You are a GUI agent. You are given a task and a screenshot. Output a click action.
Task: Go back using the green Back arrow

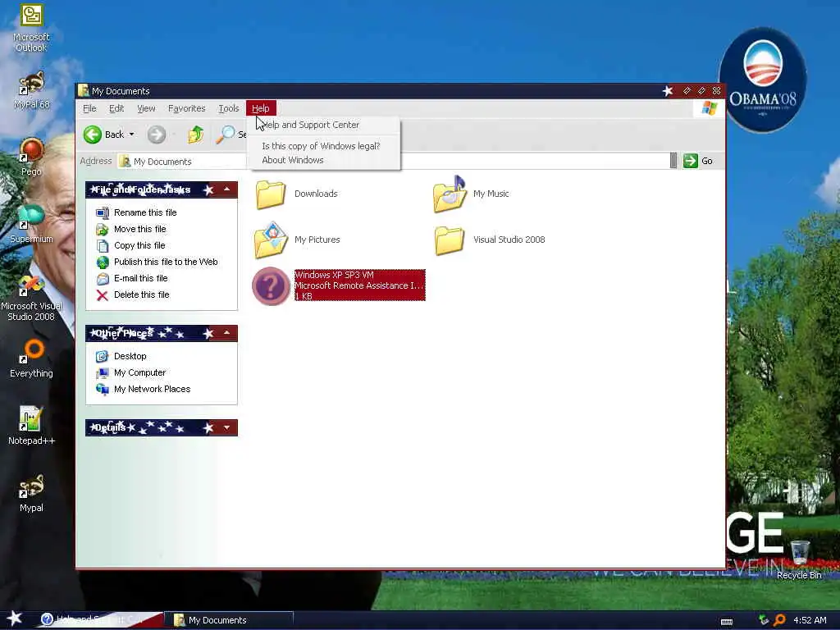pos(93,135)
